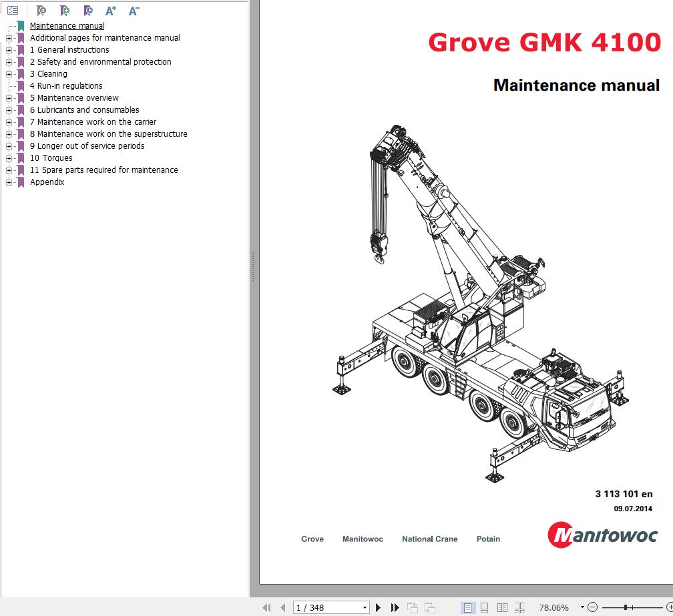Jump to 4 Run-in regulations
Screen dimensions: 673x616
(66, 86)
